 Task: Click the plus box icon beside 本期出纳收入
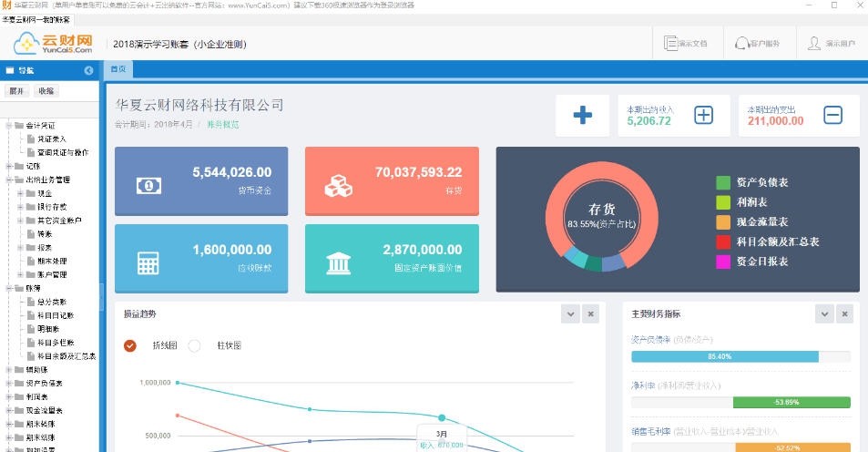(x=703, y=115)
